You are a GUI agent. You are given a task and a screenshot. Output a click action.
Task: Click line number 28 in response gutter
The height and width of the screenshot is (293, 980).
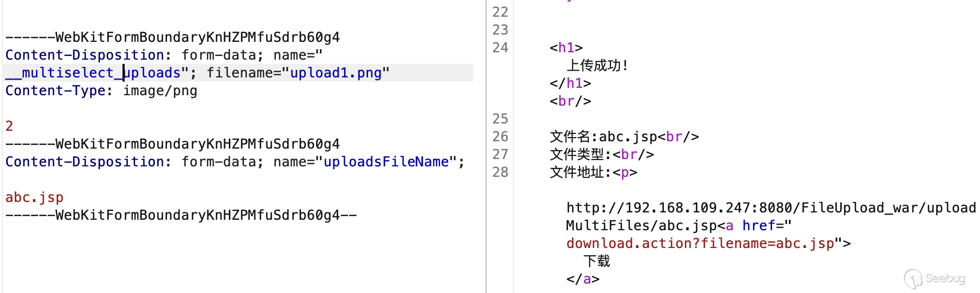(x=500, y=172)
